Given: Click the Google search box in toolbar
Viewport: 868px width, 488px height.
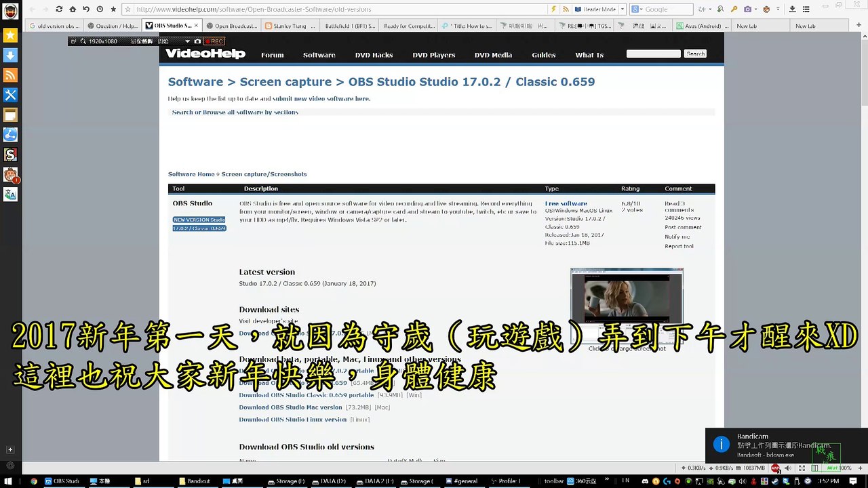Looking at the screenshot, I should [669, 9].
